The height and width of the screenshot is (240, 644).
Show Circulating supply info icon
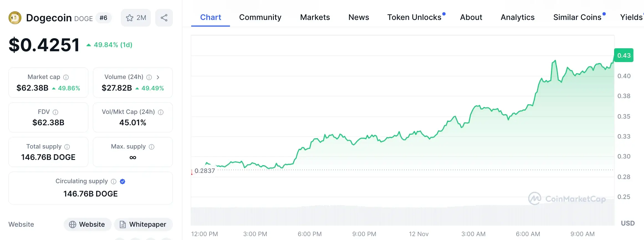pos(114,182)
